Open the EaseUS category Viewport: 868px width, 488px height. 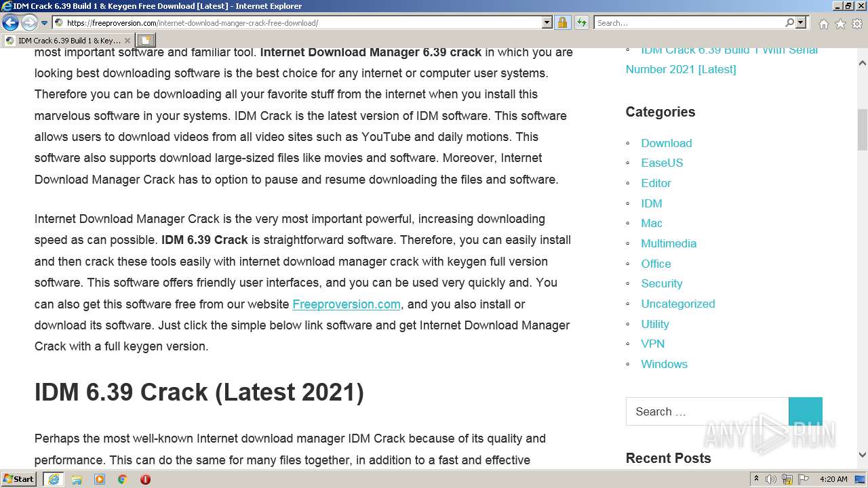point(662,163)
